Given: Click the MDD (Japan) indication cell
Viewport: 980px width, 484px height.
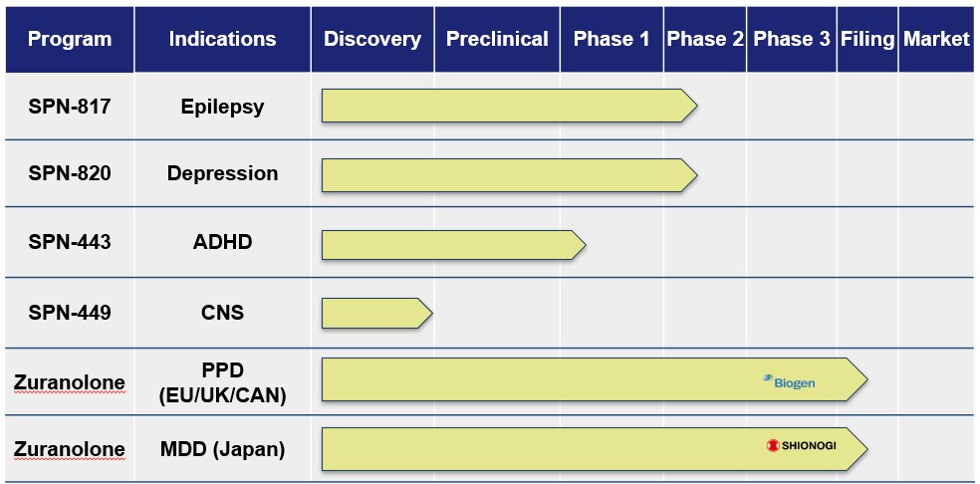Looking at the screenshot, I should pos(222,449).
